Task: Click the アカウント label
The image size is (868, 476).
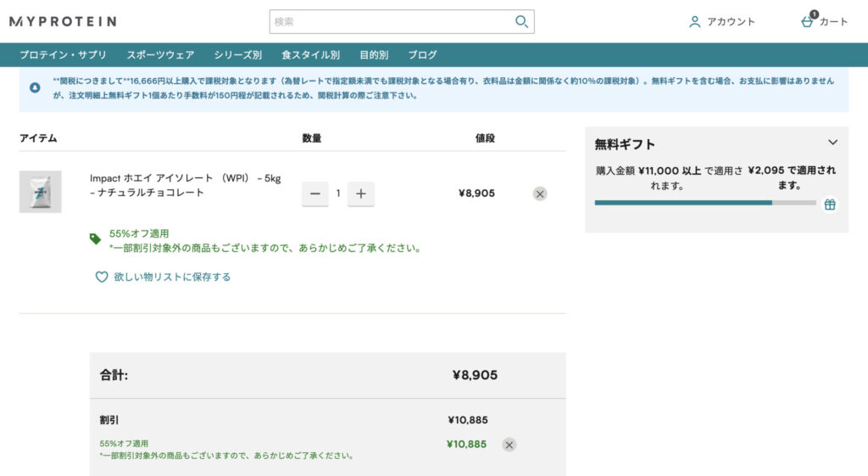Action: (731, 21)
